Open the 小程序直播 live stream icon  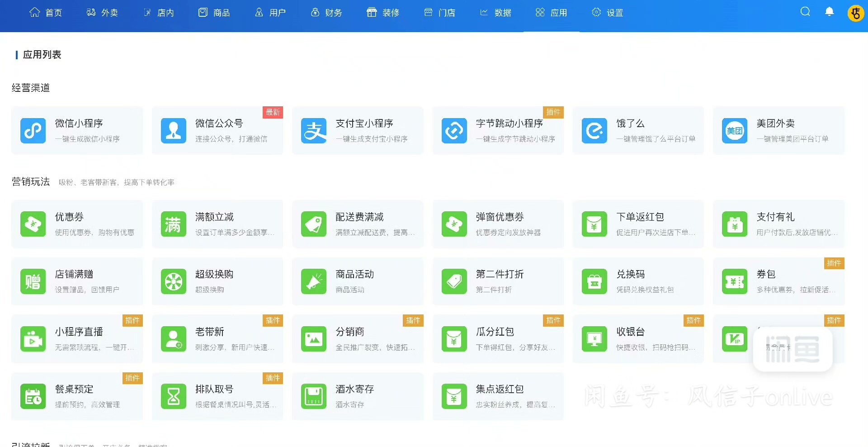click(x=33, y=339)
